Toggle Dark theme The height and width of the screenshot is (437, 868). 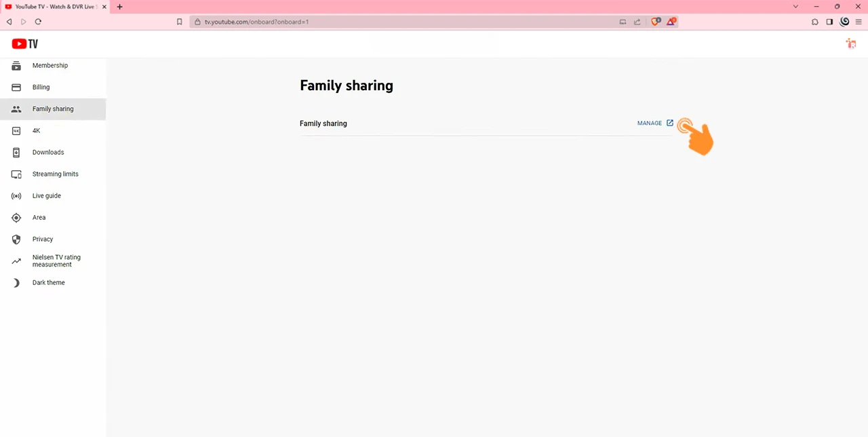point(48,282)
